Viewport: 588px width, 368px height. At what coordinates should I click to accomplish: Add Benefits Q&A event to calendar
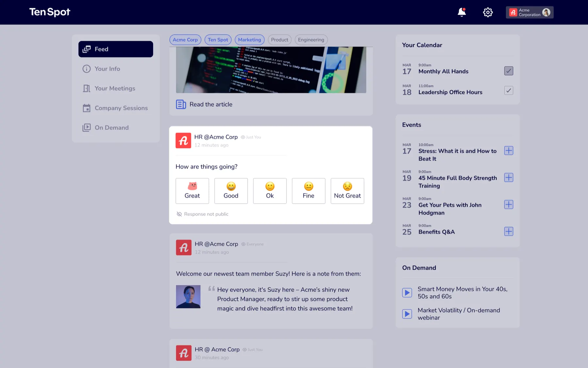(509, 231)
